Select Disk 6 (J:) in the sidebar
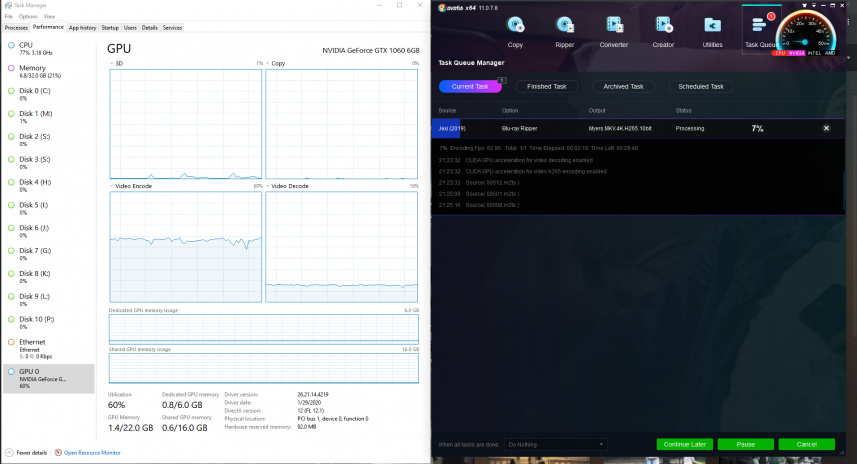The height and width of the screenshot is (464, 857). click(x=49, y=231)
